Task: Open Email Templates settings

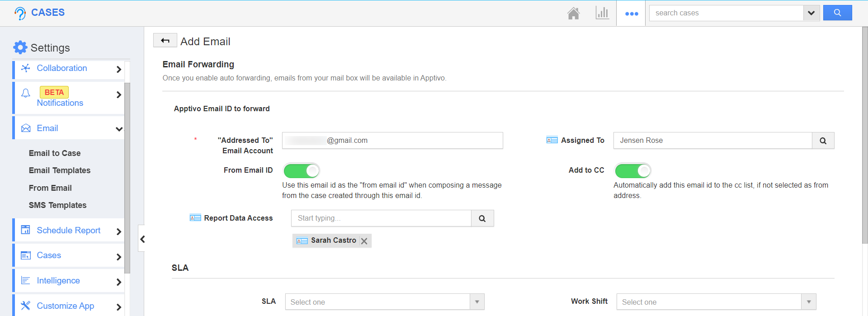Action: pyautogui.click(x=60, y=170)
